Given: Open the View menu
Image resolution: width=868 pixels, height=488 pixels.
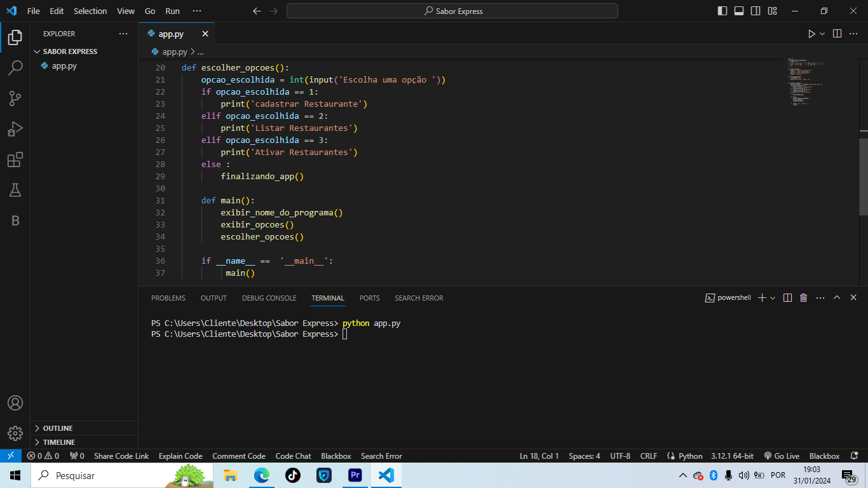Looking at the screenshot, I should pyautogui.click(x=126, y=11).
